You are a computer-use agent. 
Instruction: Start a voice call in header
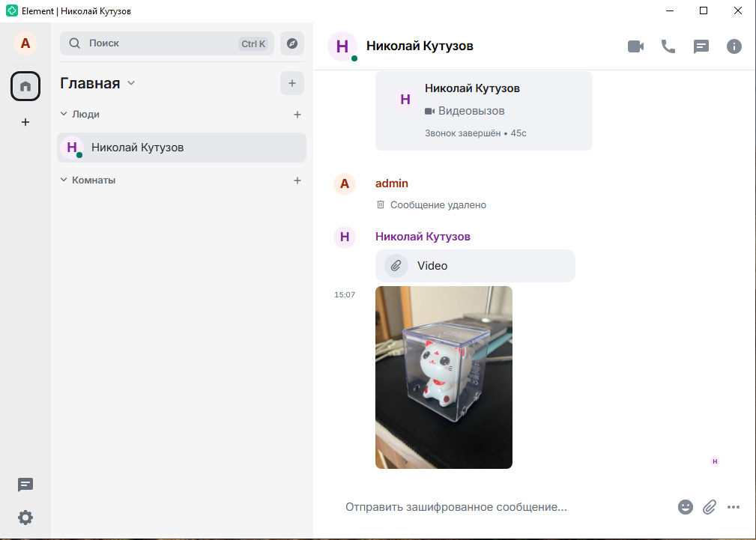(668, 46)
